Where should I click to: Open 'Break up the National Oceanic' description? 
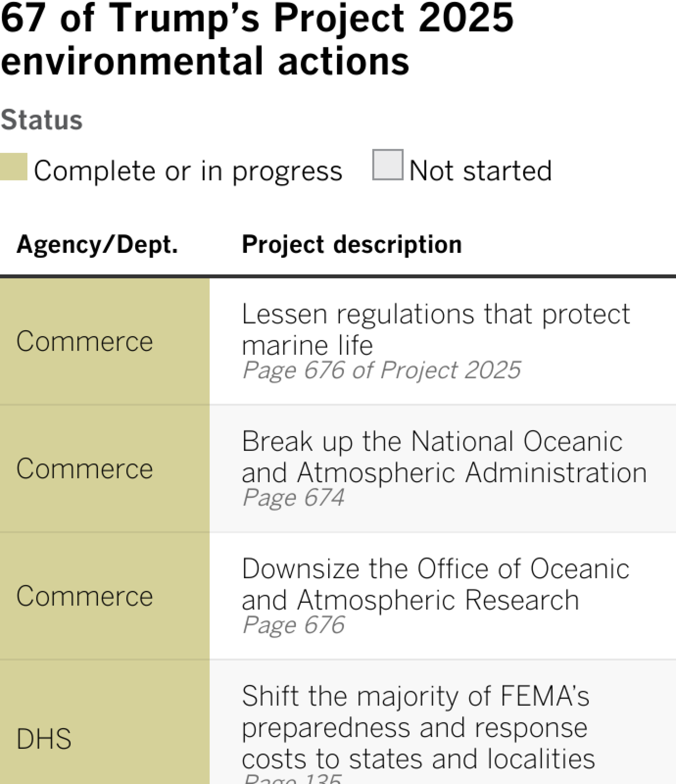pos(444,457)
